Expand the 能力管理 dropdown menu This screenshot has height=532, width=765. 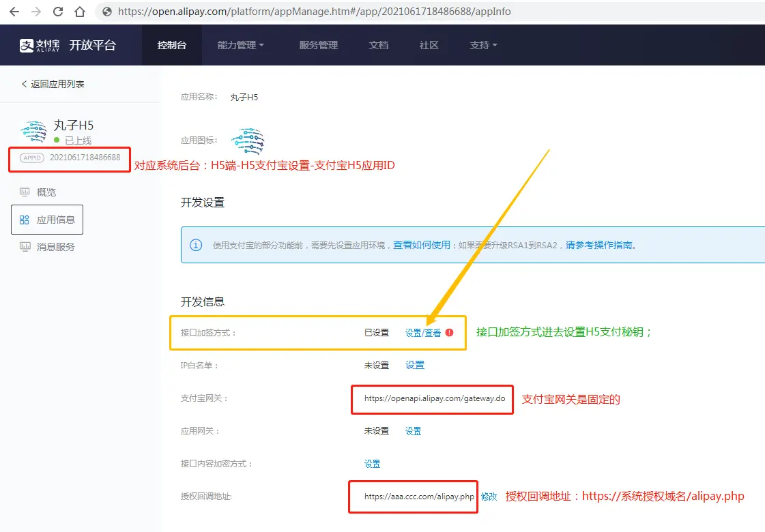240,45
